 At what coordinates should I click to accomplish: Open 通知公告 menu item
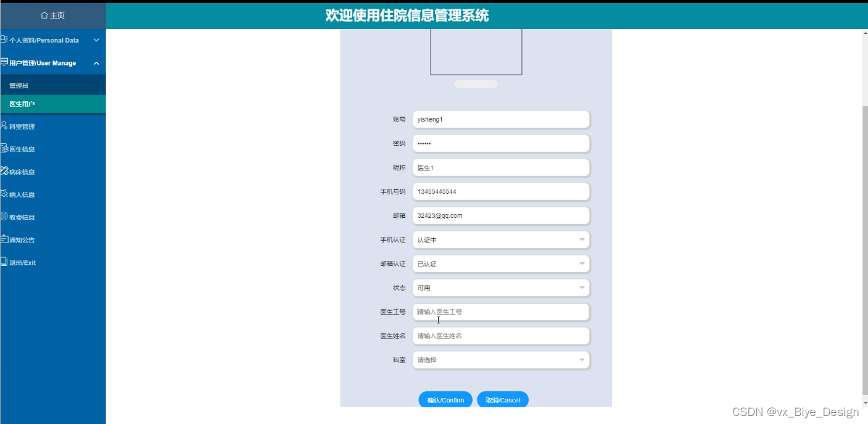click(53, 239)
